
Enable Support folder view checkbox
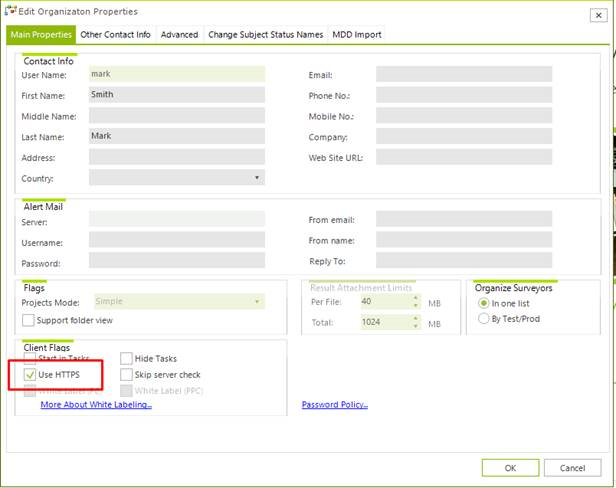(28, 320)
